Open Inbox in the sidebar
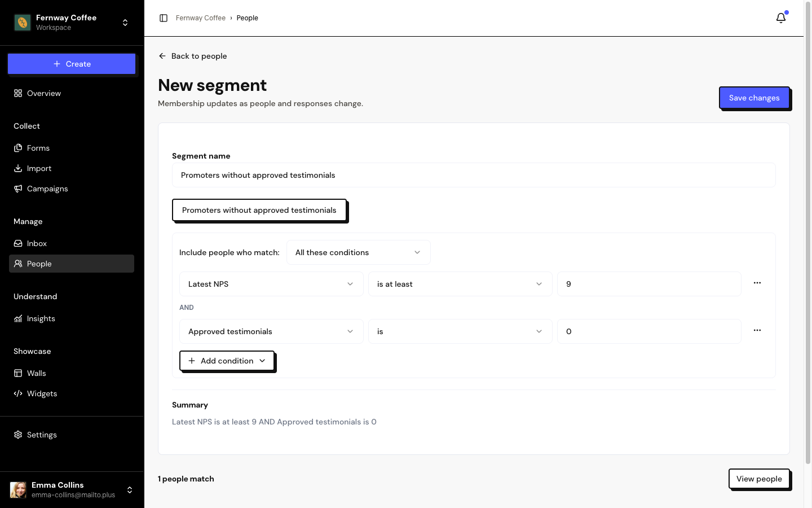The width and height of the screenshot is (812, 508). pyautogui.click(x=72, y=243)
